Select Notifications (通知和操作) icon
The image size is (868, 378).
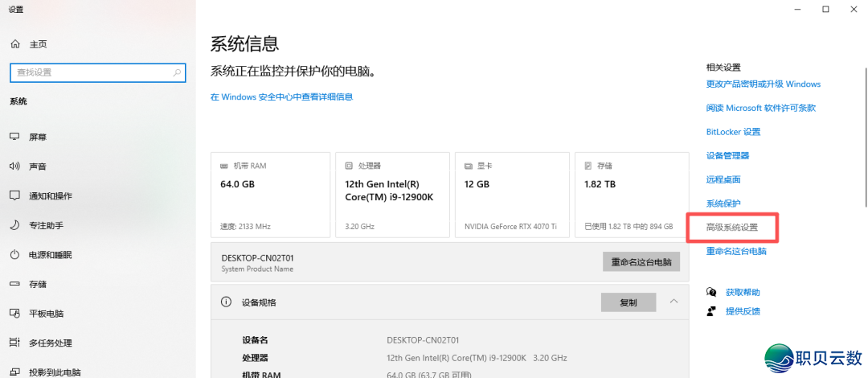coord(14,195)
